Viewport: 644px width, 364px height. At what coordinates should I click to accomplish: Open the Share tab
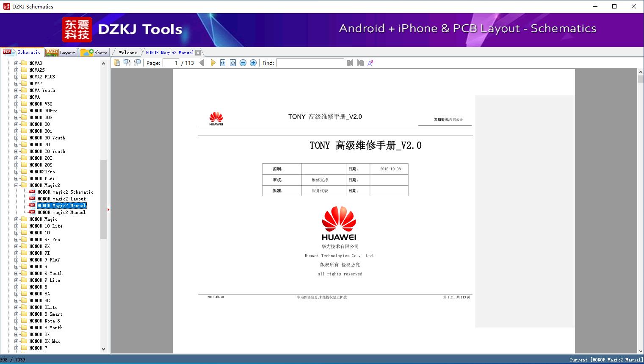[x=94, y=53]
